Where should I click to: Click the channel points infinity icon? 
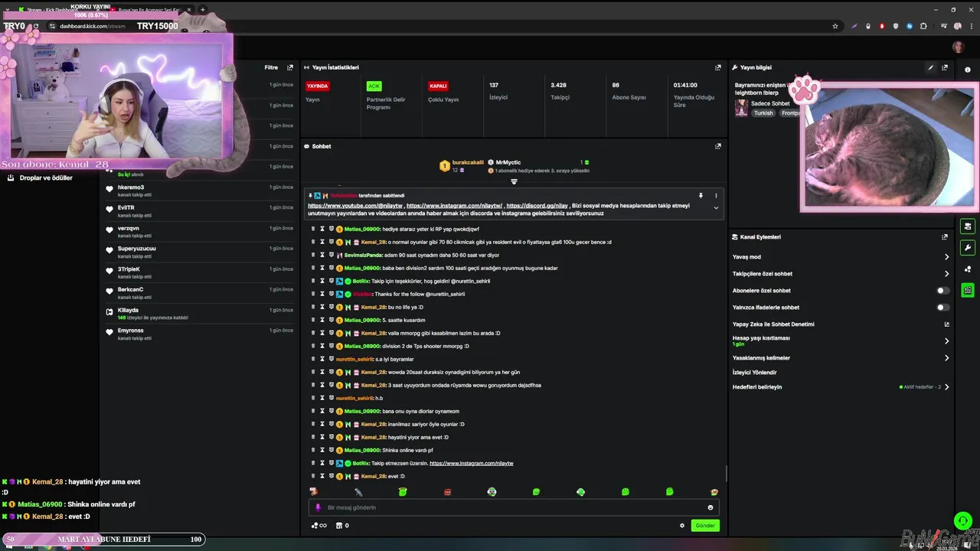pyautogui.click(x=318, y=526)
